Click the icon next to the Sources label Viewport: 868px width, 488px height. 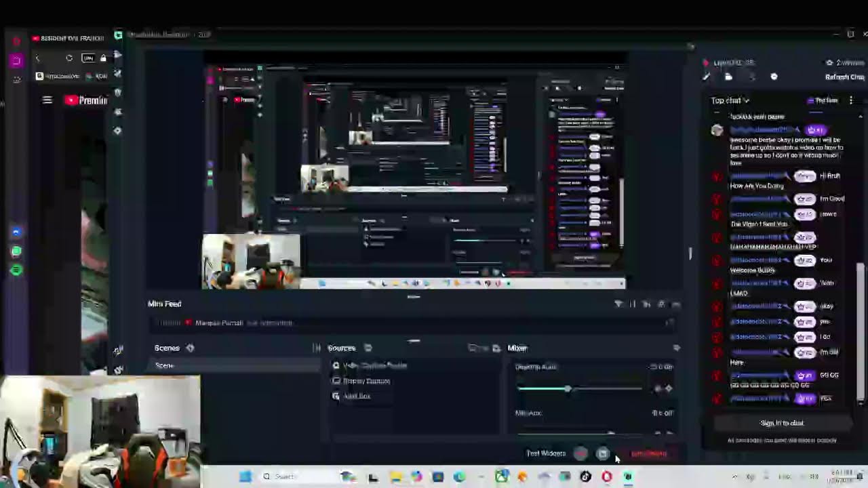point(368,348)
